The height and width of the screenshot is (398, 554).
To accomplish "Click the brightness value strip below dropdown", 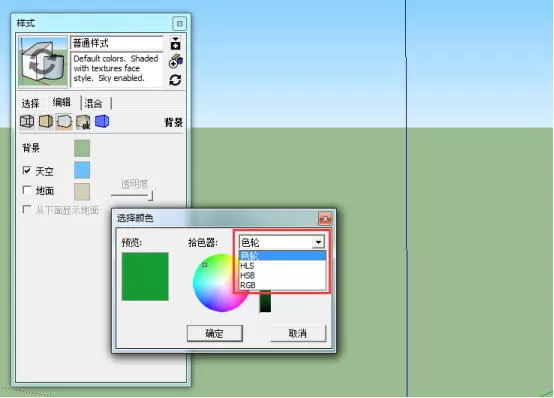I will 265,301.
